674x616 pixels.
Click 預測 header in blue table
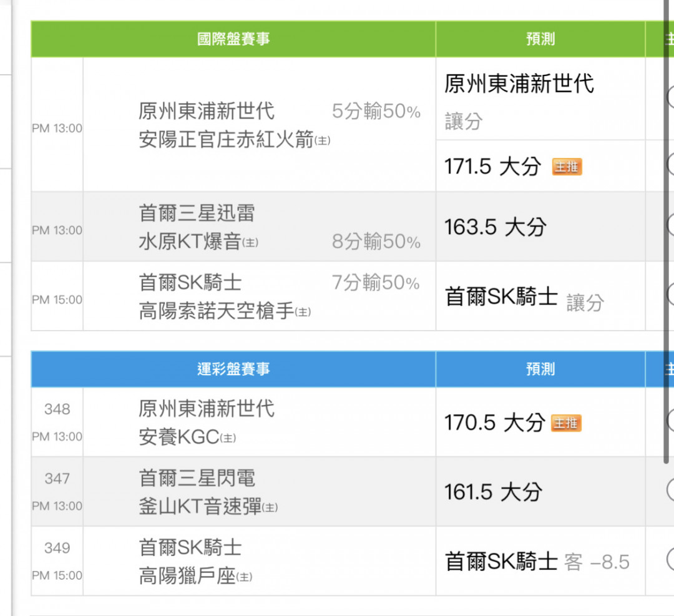coord(540,369)
